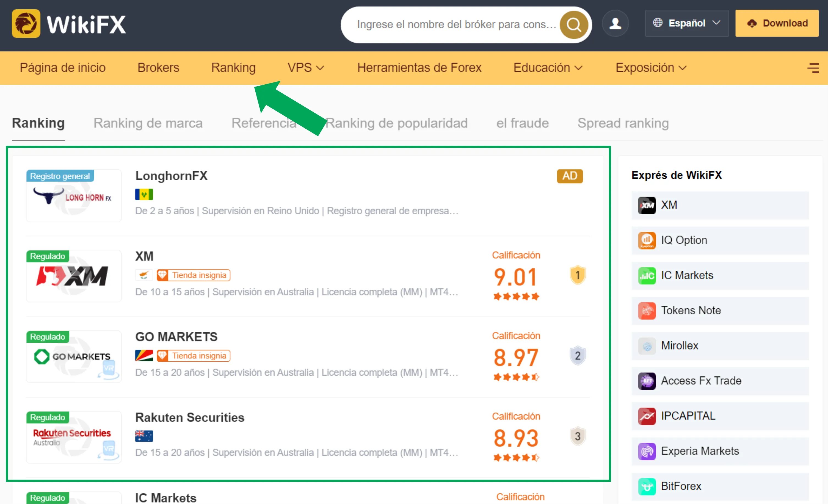
Task: Switch to Spread ranking tab
Action: pyautogui.click(x=623, y=123)
